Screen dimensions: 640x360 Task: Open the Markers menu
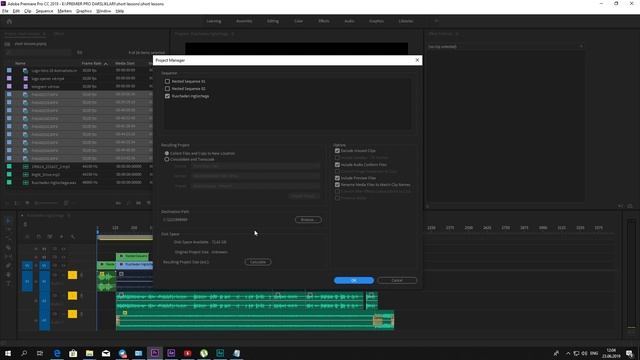[64, 11]
